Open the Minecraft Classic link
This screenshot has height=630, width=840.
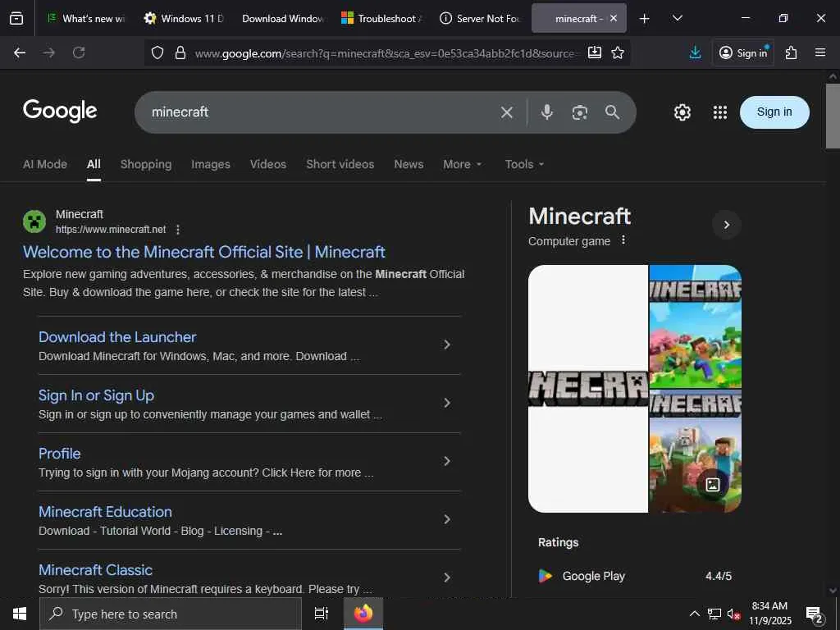95,570
